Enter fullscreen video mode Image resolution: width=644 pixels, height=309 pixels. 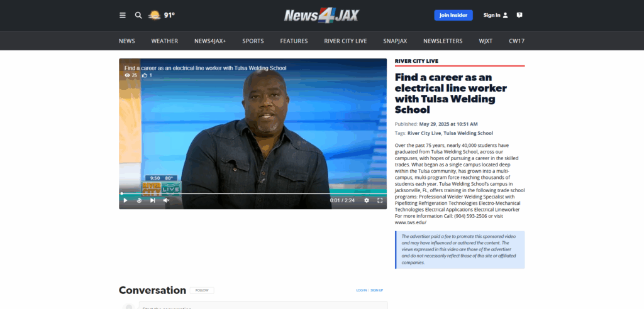(380, 200)
